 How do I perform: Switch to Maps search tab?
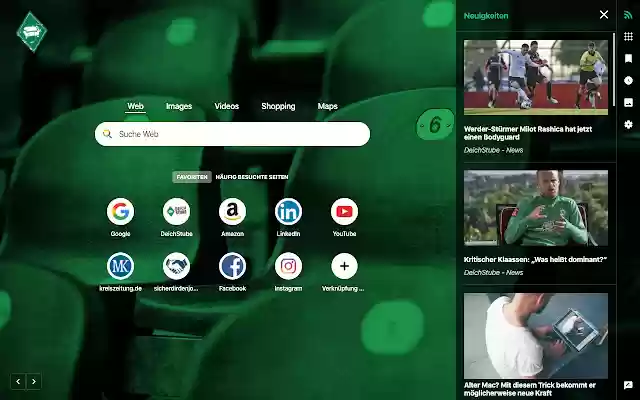[x=327, y=106]
